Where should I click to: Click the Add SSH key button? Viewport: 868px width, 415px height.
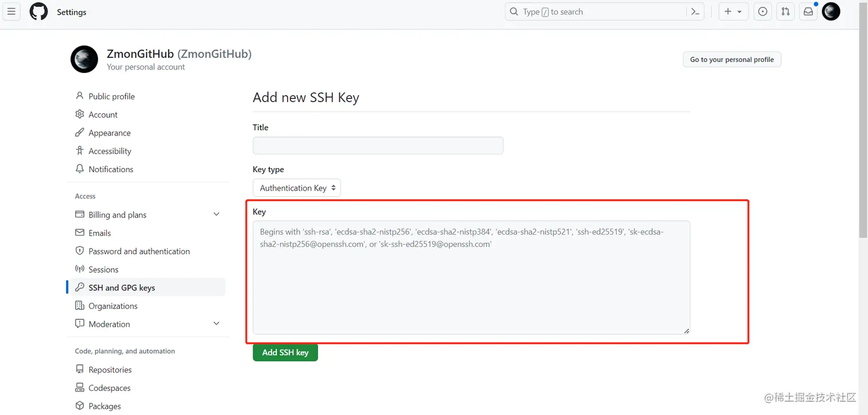pyautogui.click(x=285, y=352)
